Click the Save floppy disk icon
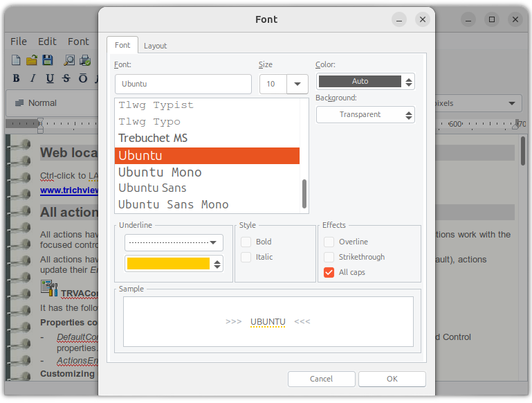 point(48,60)
